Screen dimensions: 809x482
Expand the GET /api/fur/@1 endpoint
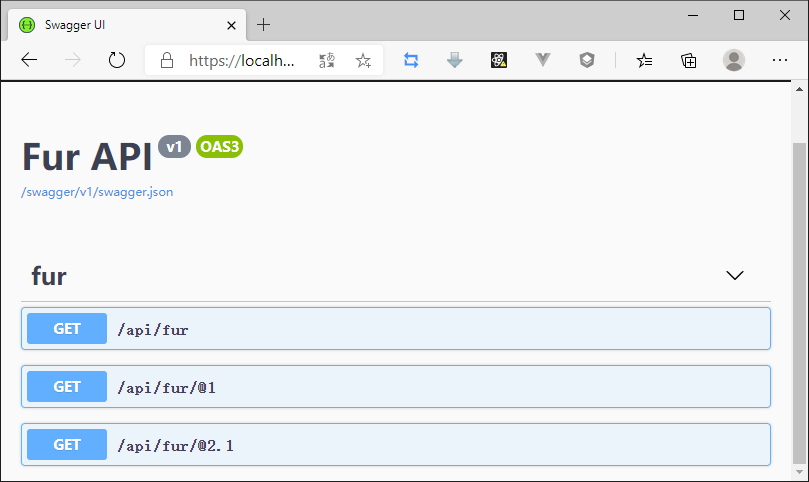click(x=395, y=386)
